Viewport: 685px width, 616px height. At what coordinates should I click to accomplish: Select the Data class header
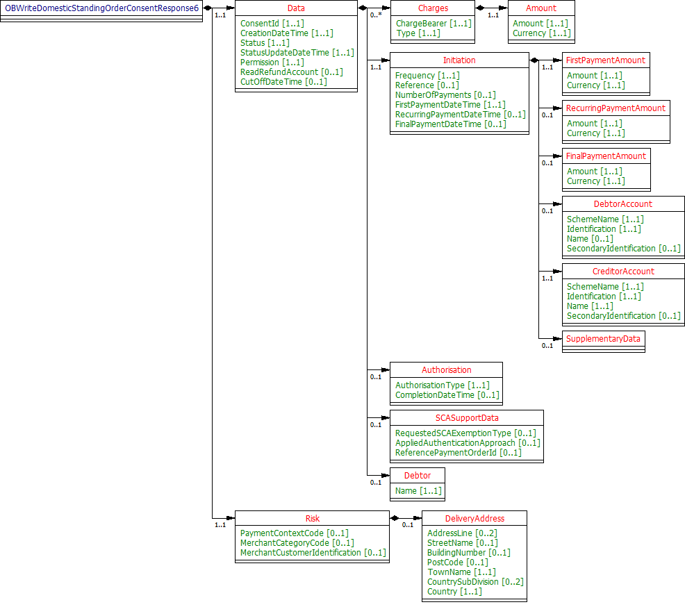click(x=296, y=8)
